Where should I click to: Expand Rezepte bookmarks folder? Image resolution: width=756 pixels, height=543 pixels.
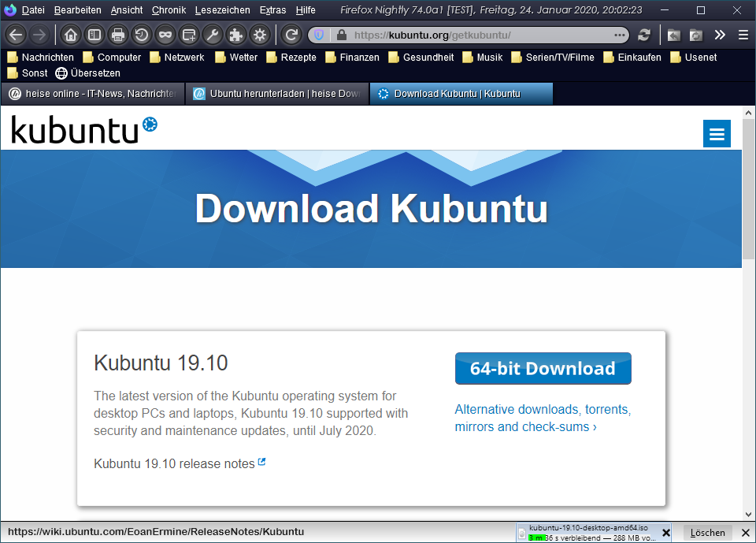[x=291, y=58]
